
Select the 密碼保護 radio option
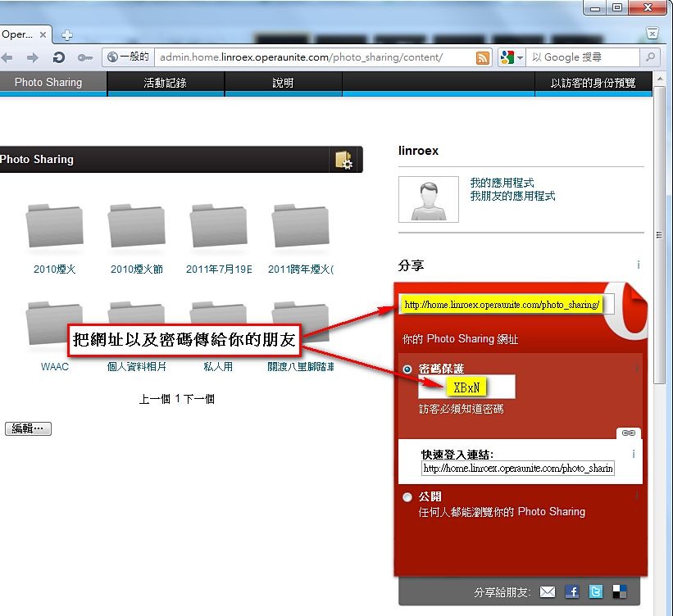pyautogui.click(x=407, y=369)
